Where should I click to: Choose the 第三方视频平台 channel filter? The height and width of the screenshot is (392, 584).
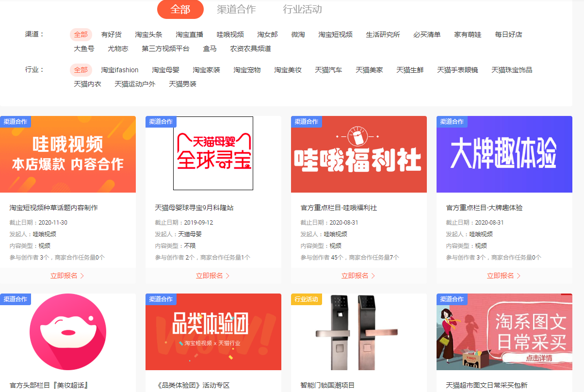tap(165, 49)
